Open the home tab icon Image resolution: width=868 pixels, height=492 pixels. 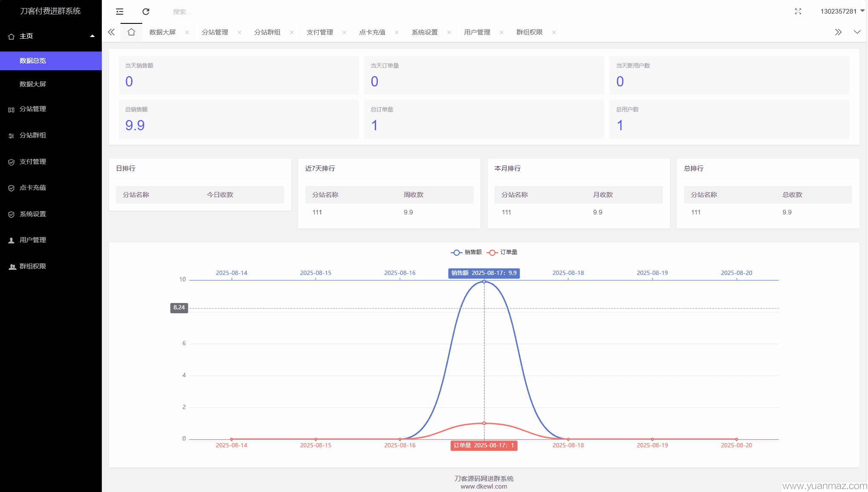[131, 32]
